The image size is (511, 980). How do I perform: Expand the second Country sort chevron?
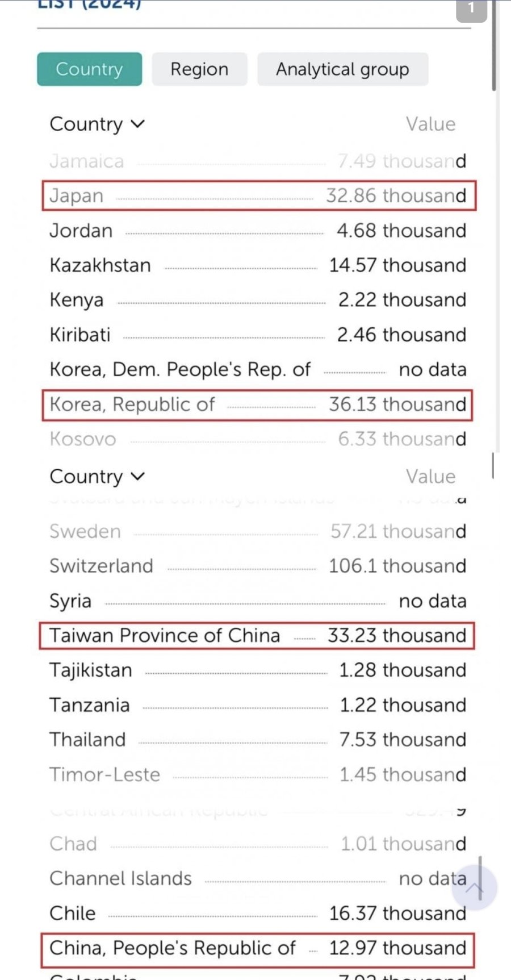138,476
